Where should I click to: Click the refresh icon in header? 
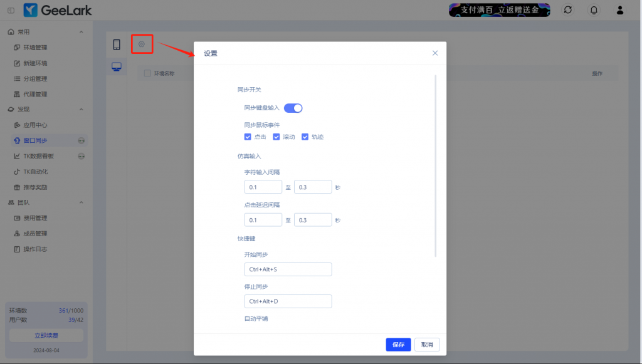click(568, 10)
